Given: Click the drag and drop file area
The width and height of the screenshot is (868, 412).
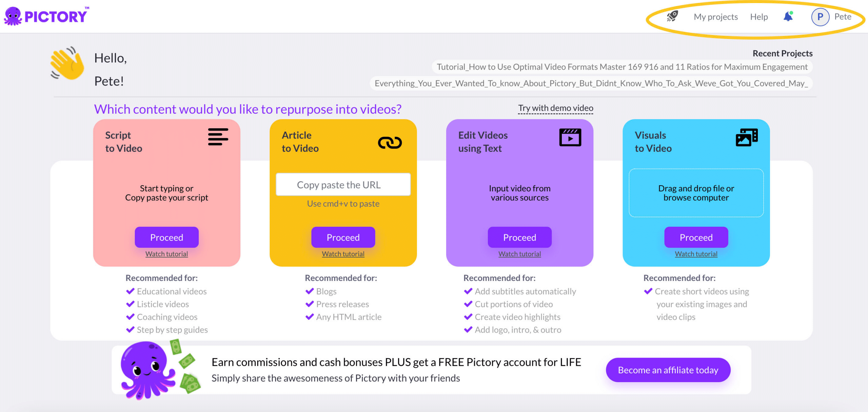Looking at the screenshot, I should pyautogui.click(x=696, y=193).
